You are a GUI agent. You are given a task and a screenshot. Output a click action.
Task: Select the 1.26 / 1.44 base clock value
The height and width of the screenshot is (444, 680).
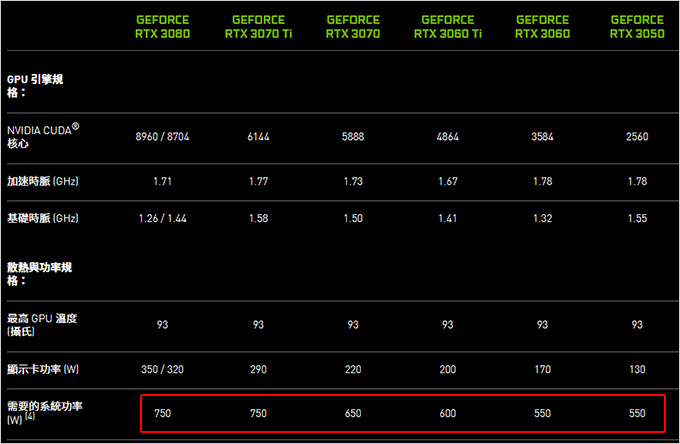pyautogui.click(x=162, y=218)
